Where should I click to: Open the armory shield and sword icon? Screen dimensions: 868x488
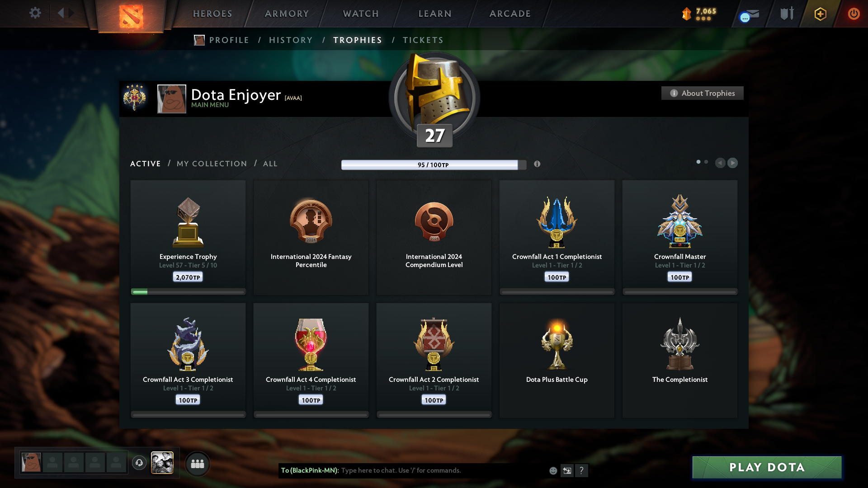click(x=787, y=14)
